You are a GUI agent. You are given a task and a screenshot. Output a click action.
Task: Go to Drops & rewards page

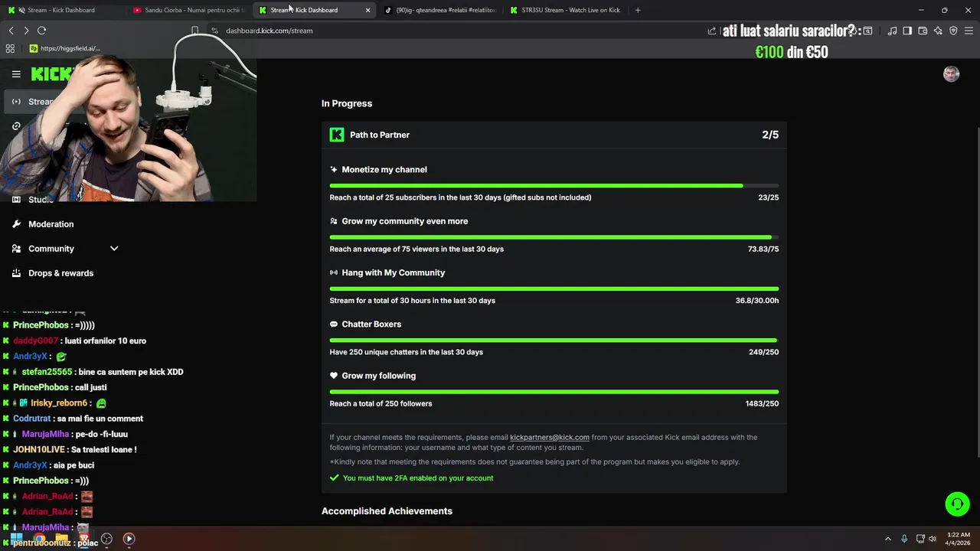click(x=60, y=273)
